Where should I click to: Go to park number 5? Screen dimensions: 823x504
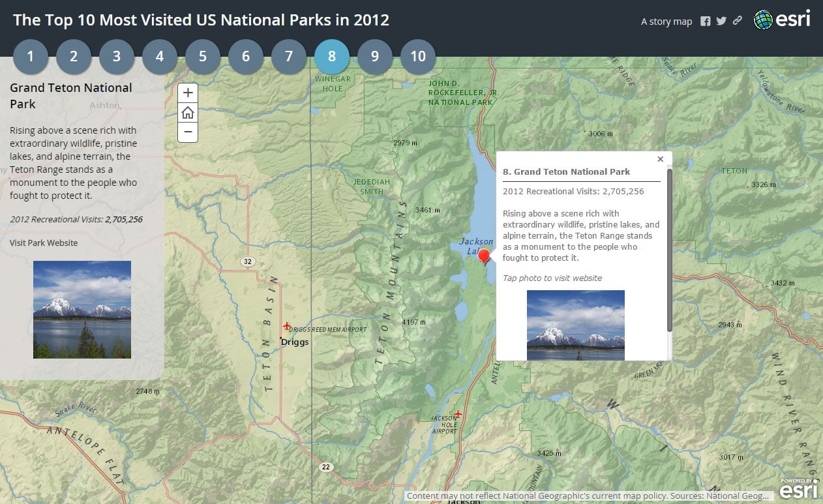click(202, 57)
